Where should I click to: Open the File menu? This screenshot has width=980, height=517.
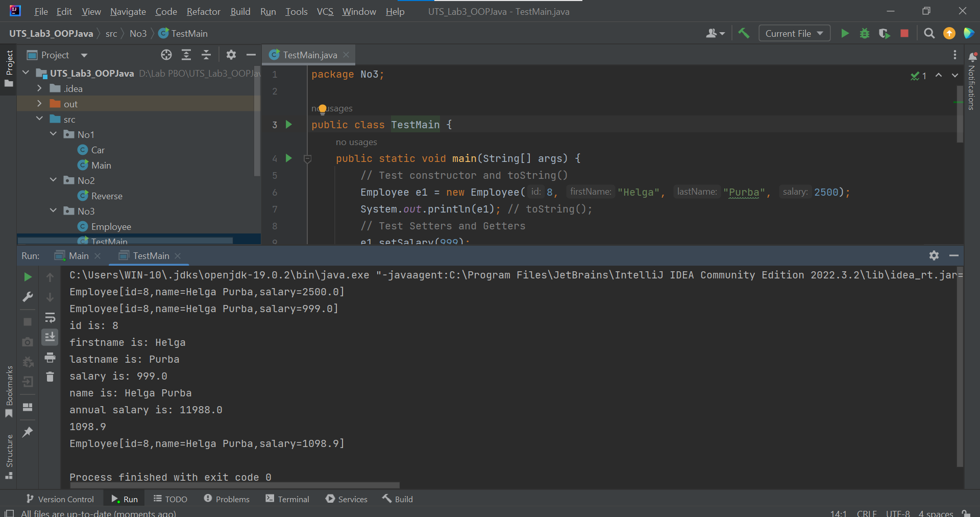41,11
